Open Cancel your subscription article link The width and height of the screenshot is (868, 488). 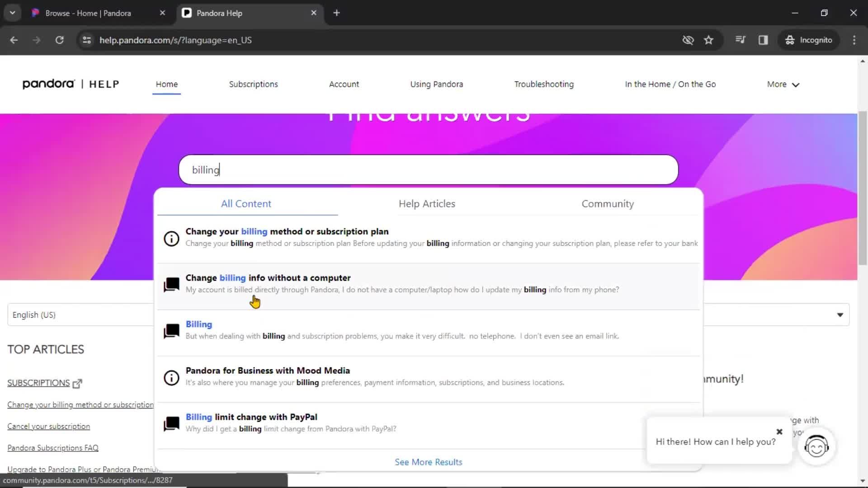48,427
